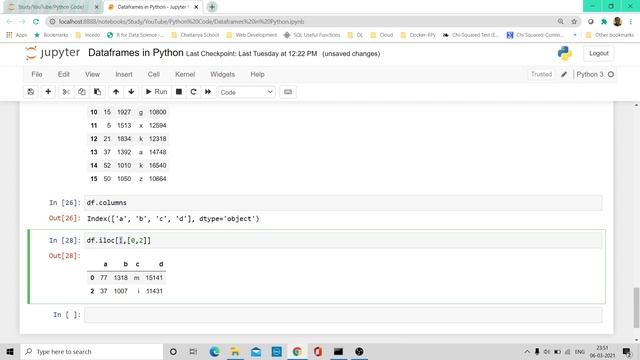The width and height of the screenshot is (640, 360).
Task: Interrupt the kernel with stop icon
Action: pos(179,92)
